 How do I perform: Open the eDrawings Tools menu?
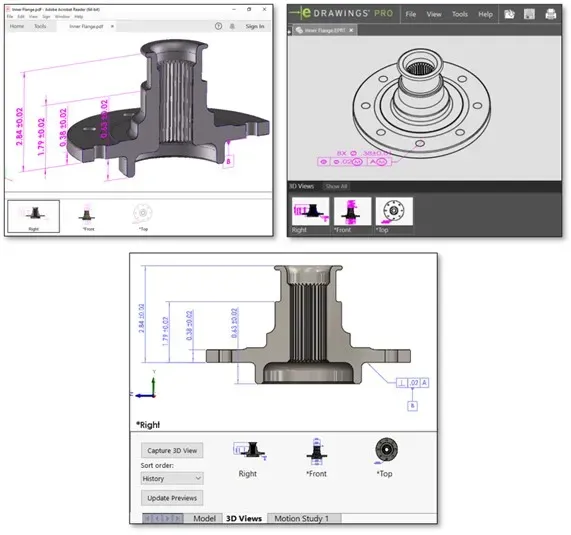(460, 14)
